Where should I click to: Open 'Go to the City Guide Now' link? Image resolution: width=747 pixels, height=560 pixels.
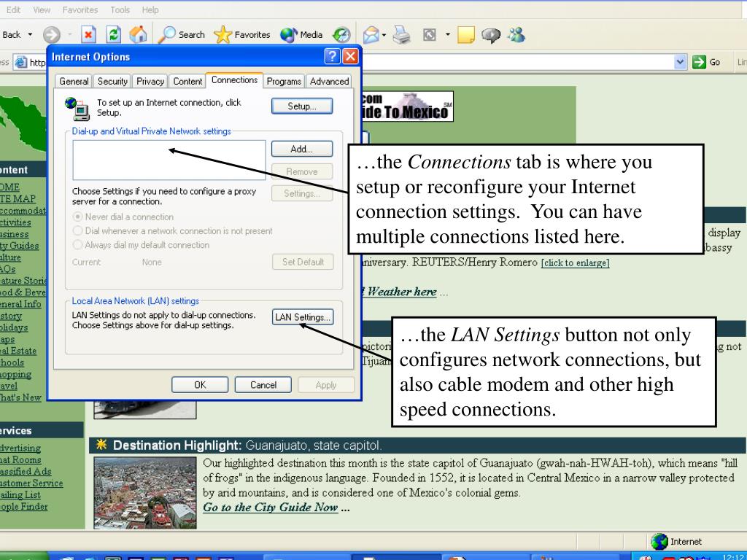[x=271, y=507]
